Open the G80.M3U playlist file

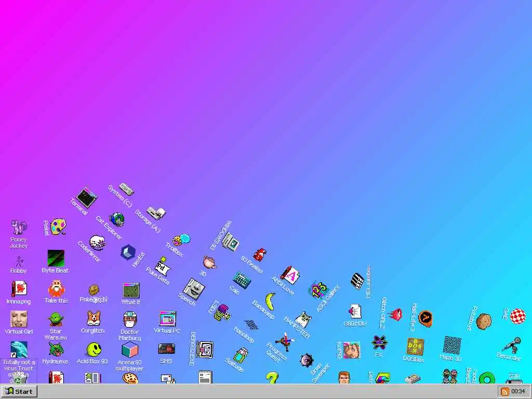(x=355, y=312)
